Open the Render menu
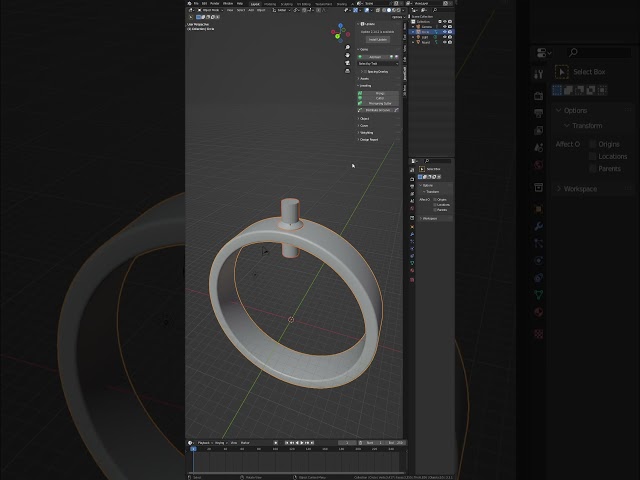Screen dimensions: 640x480 [x=215, y=3]
